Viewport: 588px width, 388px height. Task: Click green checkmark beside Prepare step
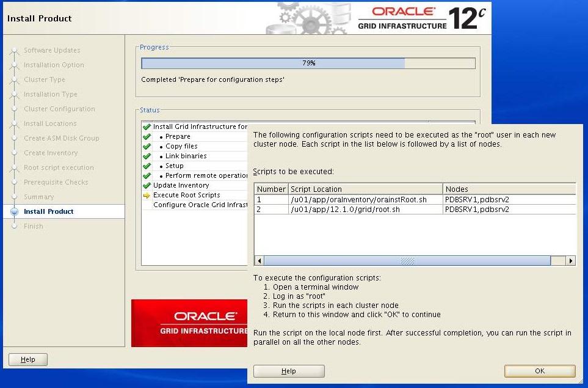coord(147,137)
